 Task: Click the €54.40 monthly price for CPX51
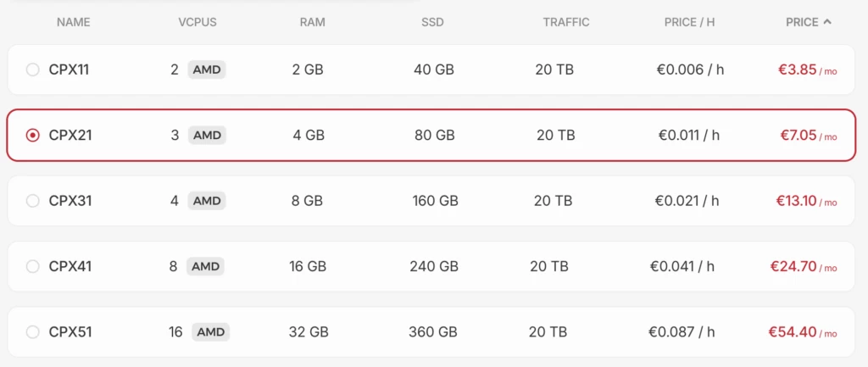(x=792, y=331)
